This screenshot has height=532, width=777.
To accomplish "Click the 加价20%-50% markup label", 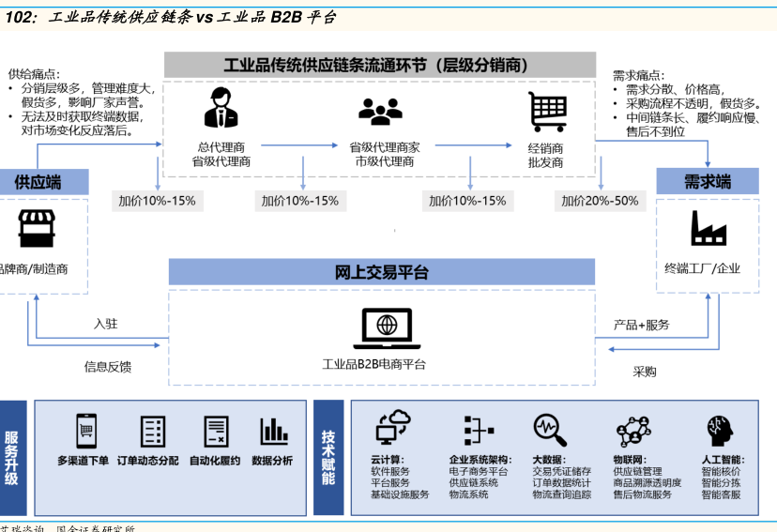I will 600,200.
